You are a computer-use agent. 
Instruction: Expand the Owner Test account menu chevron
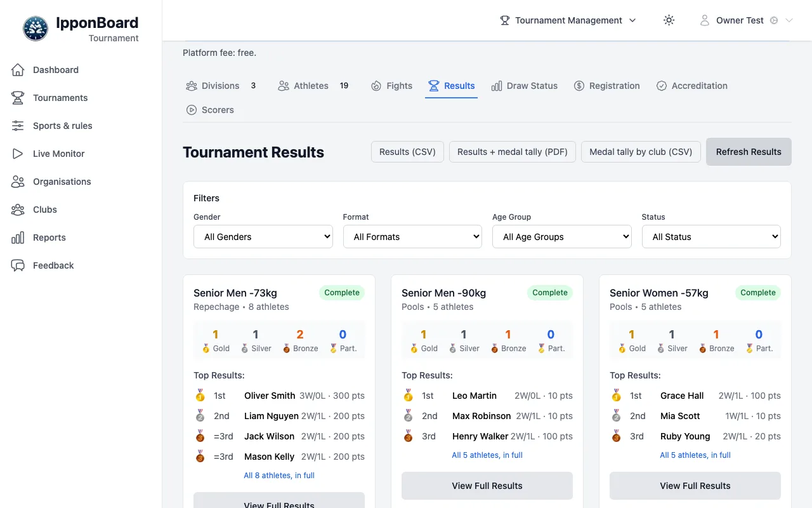[789, 20]
